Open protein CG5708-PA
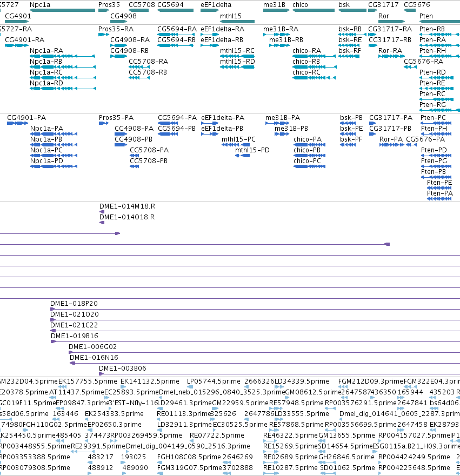Screen dimensions: 460x476 (x=149, y=150)
